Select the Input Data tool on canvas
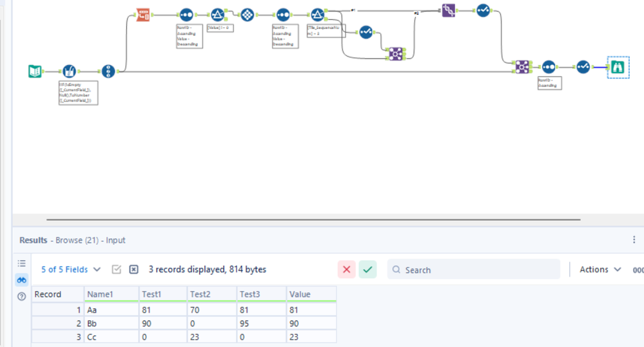 [35, 71]
